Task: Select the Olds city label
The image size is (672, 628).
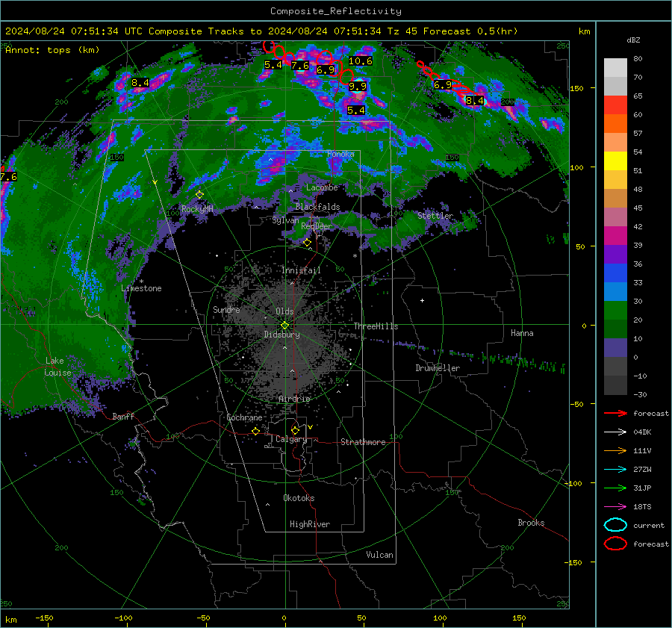Action: 284,311
